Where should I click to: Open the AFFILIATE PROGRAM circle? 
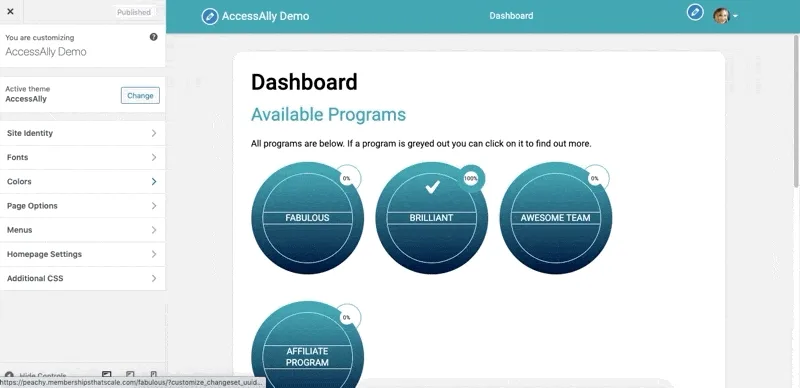(x=307, y=345)
